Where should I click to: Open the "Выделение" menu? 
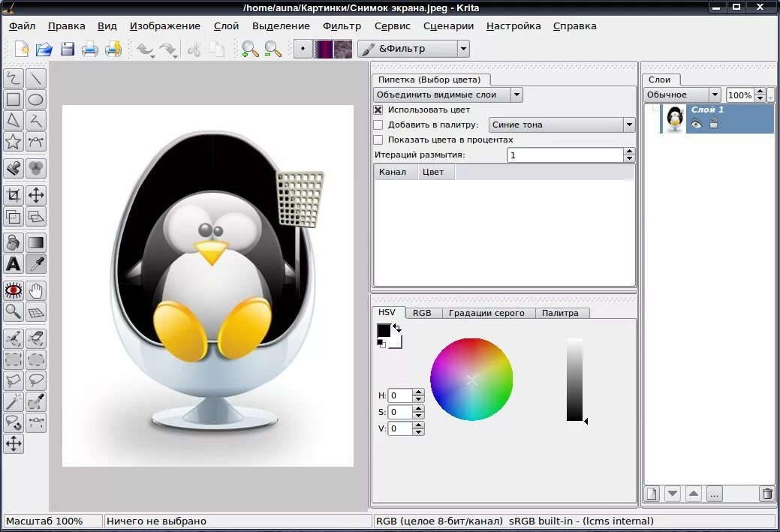point(281,26)
